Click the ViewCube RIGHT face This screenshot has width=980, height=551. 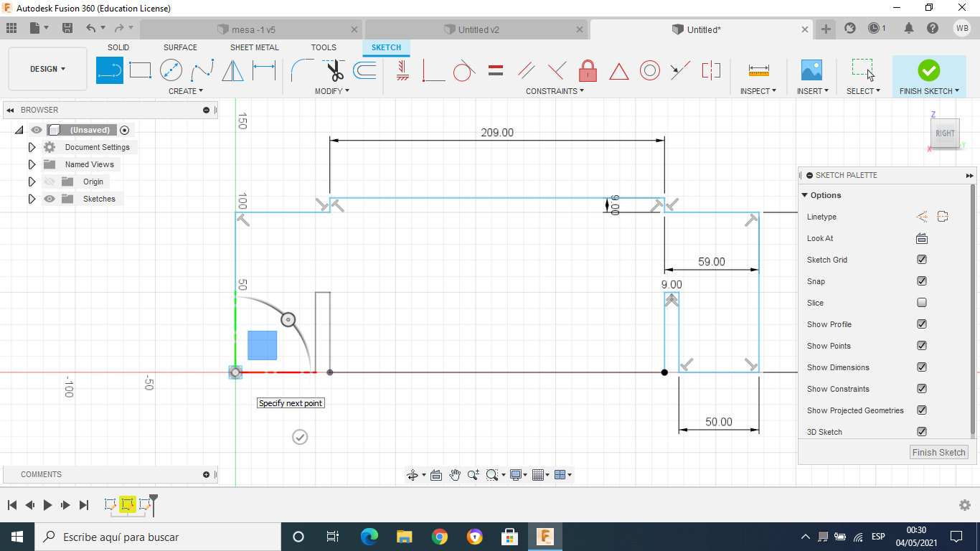tap(945, 133)
